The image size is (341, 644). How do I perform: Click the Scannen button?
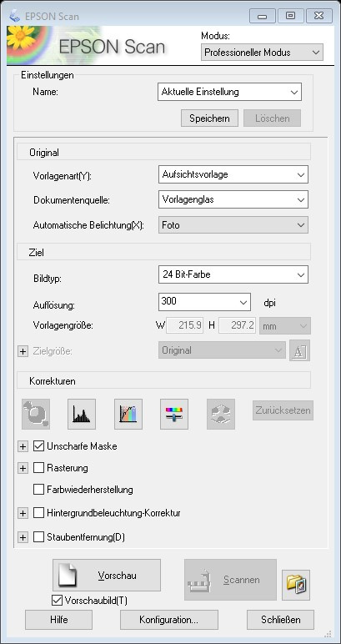pyautogui.click(x=230, y=580)
